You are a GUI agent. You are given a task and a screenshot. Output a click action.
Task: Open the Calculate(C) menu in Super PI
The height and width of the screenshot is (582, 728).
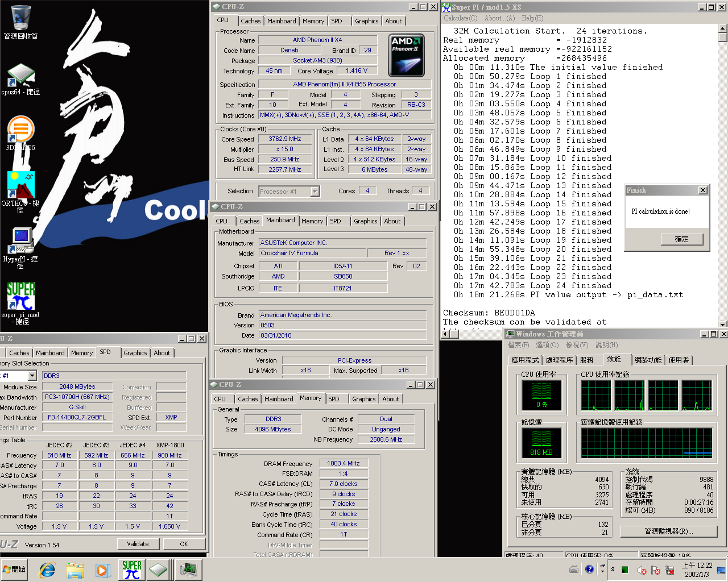point(461,18)
